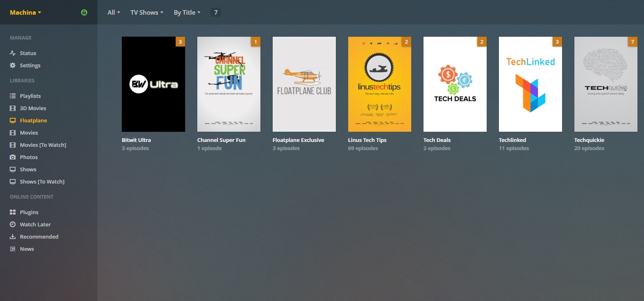Open the News section

coord(27,249)
